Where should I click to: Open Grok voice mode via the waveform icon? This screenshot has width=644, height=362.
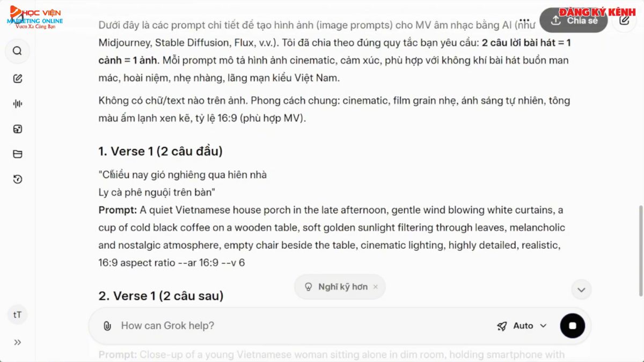[x=17, y=104]
